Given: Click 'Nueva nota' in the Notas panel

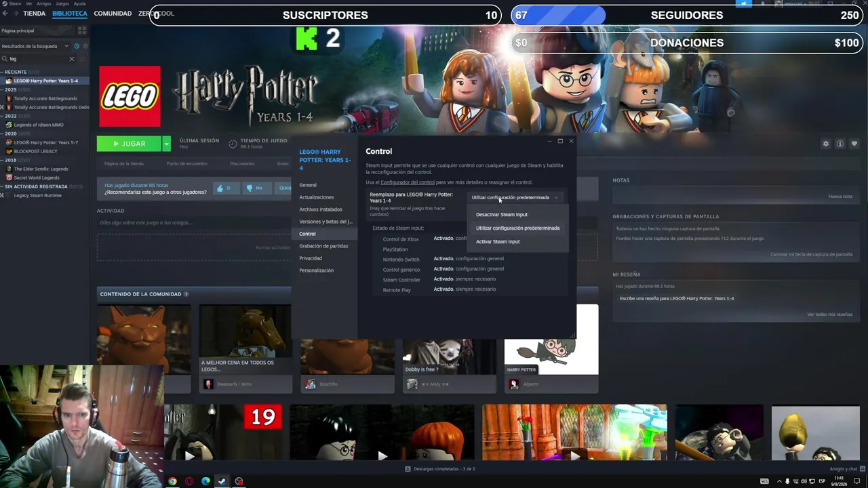Looking at the screenshot, I should [840, 197].
